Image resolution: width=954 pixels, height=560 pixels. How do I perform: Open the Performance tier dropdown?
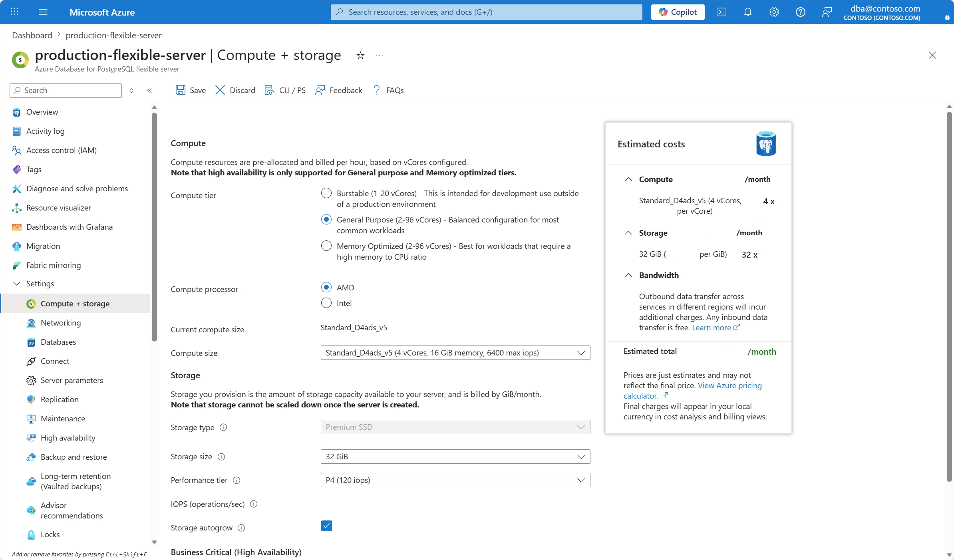coord(455,480)
